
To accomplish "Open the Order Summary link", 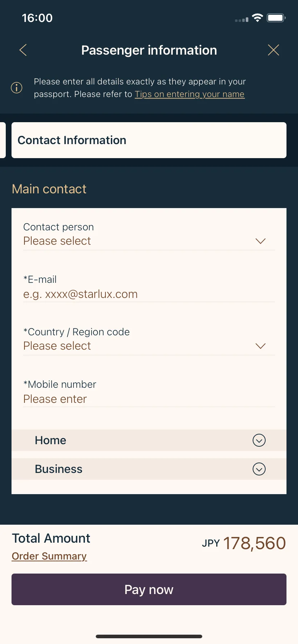I will (x=49, y=556).
